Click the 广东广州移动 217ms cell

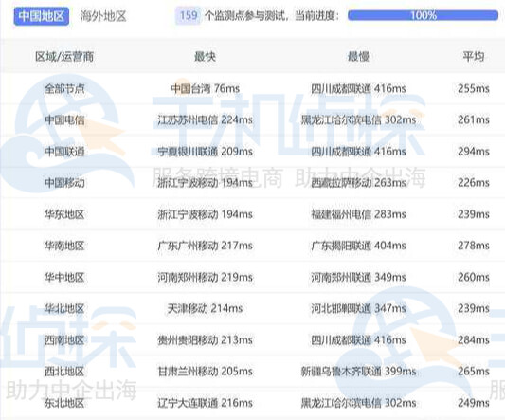pos(206,246)
